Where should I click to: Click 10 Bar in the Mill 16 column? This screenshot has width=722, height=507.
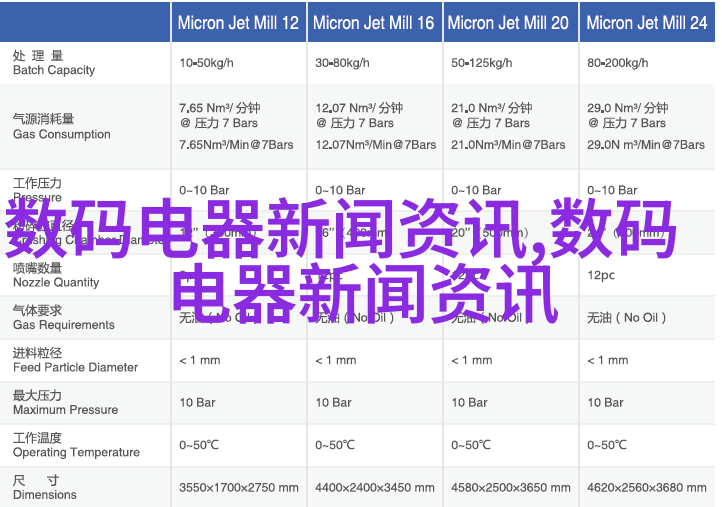pos(333,403)
